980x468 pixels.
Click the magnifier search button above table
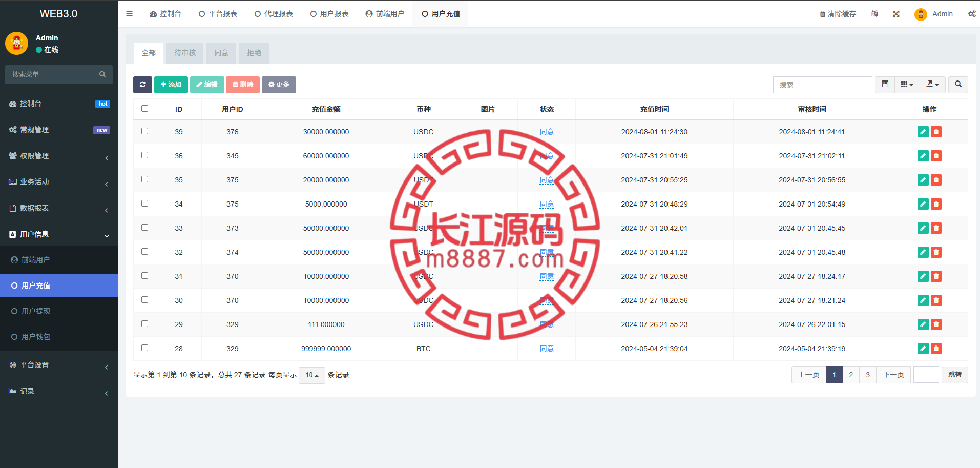tap(958, 85)
